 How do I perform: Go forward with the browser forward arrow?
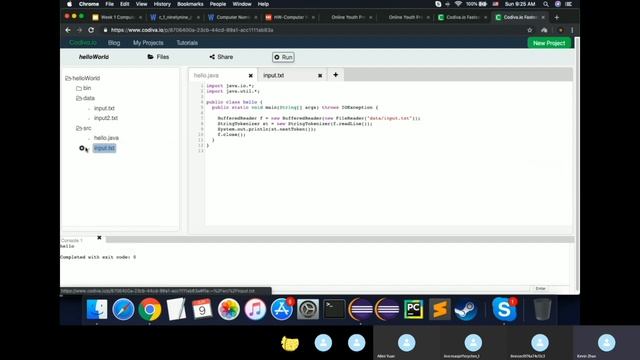pyautogui.click(x=79, y=30)
